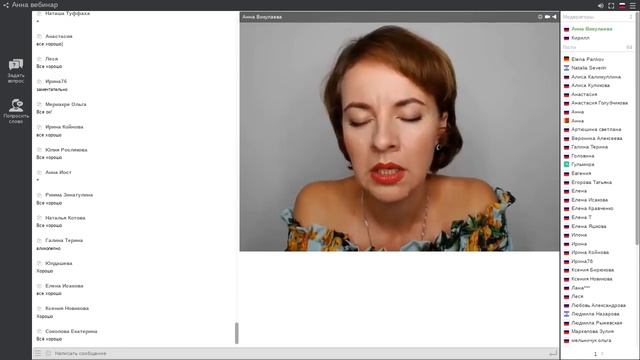The width and height of the screenshot is (640, 360).
Task: Select guest 'Вероника Алексеева'
Action: pos(597,138)
